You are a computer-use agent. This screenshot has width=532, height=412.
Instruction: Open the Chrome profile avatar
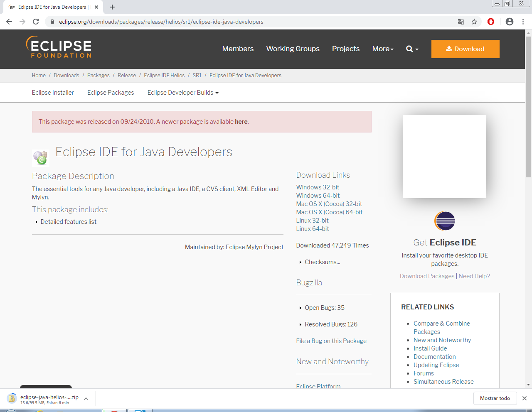pyautogui.click(x=510, y=22)
